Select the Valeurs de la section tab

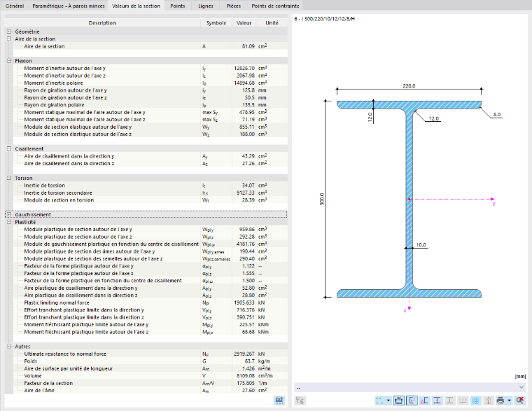[136, 6]
